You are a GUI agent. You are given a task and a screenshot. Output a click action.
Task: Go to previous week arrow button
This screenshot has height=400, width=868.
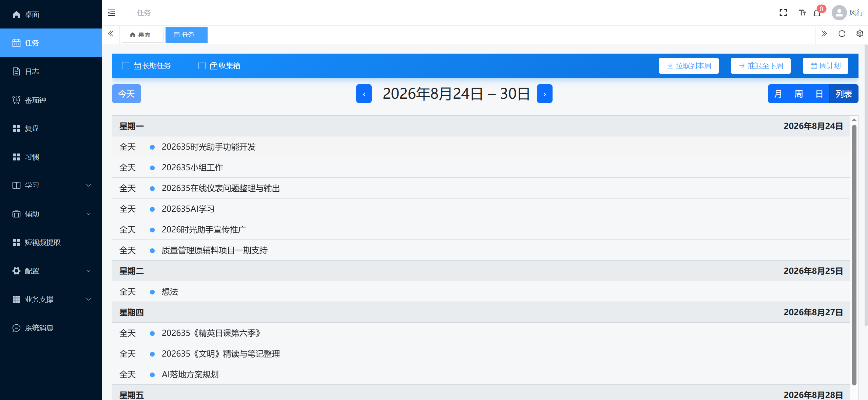tap(364, 94)
